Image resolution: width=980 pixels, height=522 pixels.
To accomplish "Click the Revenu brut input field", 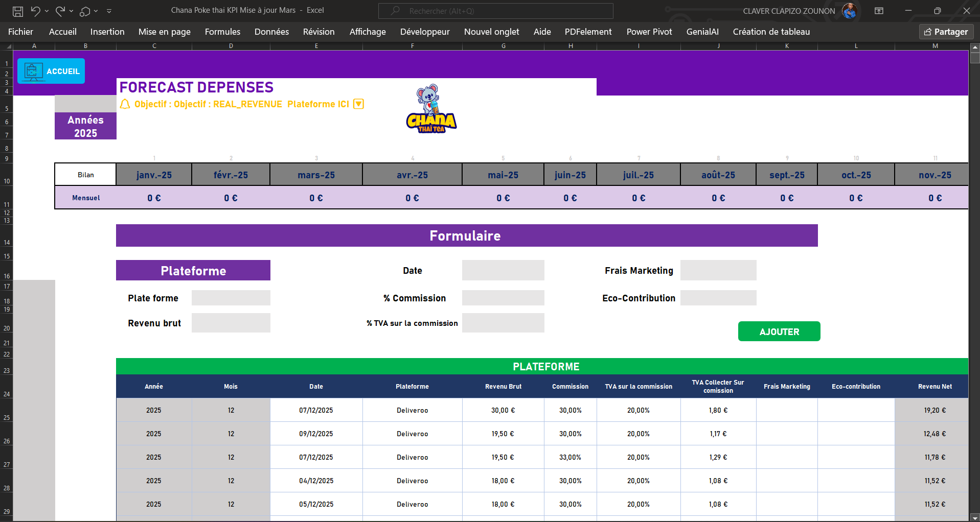I will (x=231, y=323).
